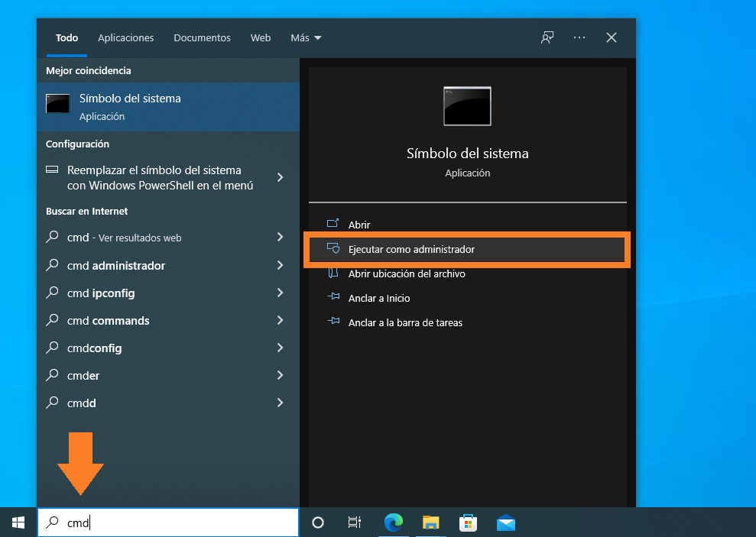Expand arrow for cmd ipconfig suggestion
756x537 pixels.
click(280, 293)
